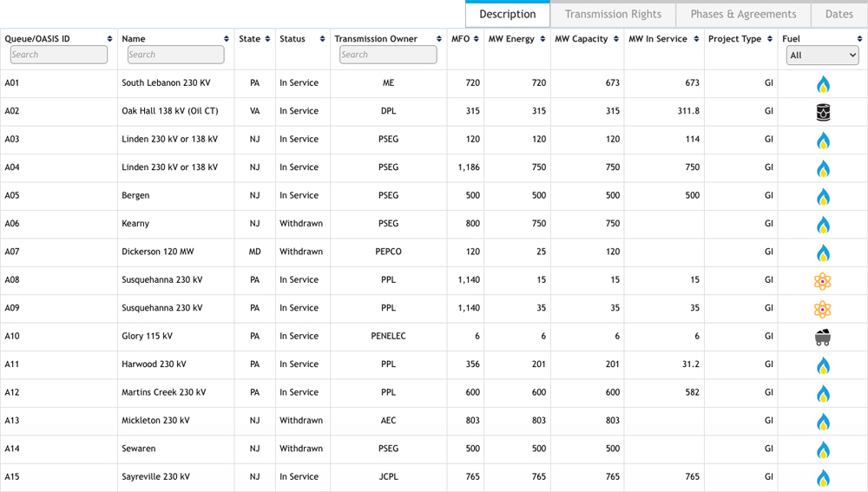
Task: Click the Name search input field
Action: pyautogui.click(x=175, y=55)
